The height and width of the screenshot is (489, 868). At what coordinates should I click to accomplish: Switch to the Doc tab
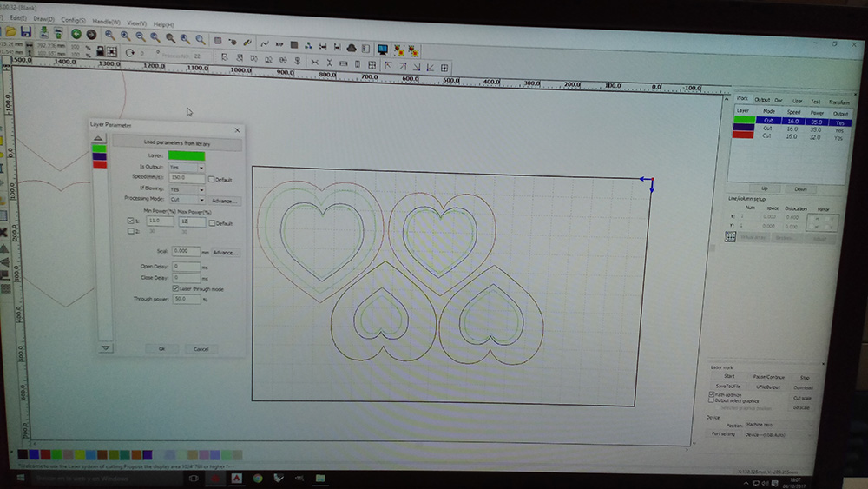click(779, 100)
